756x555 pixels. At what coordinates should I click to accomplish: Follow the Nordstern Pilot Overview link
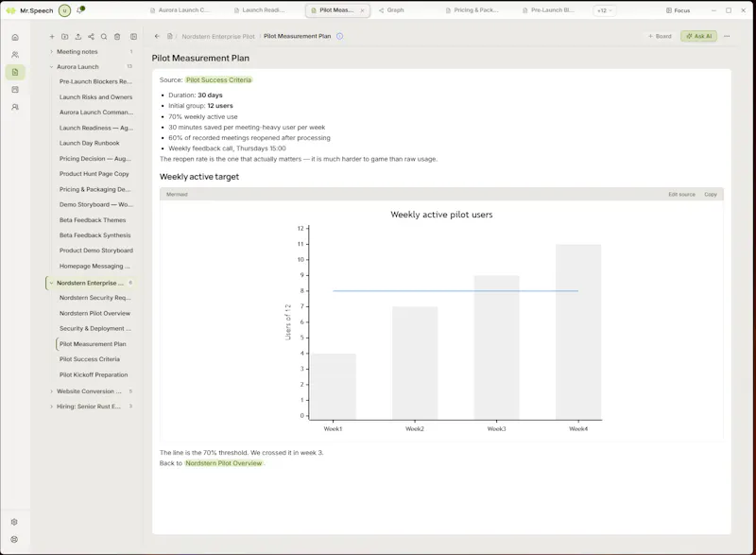pyautogui.click(x=223, y=463)
